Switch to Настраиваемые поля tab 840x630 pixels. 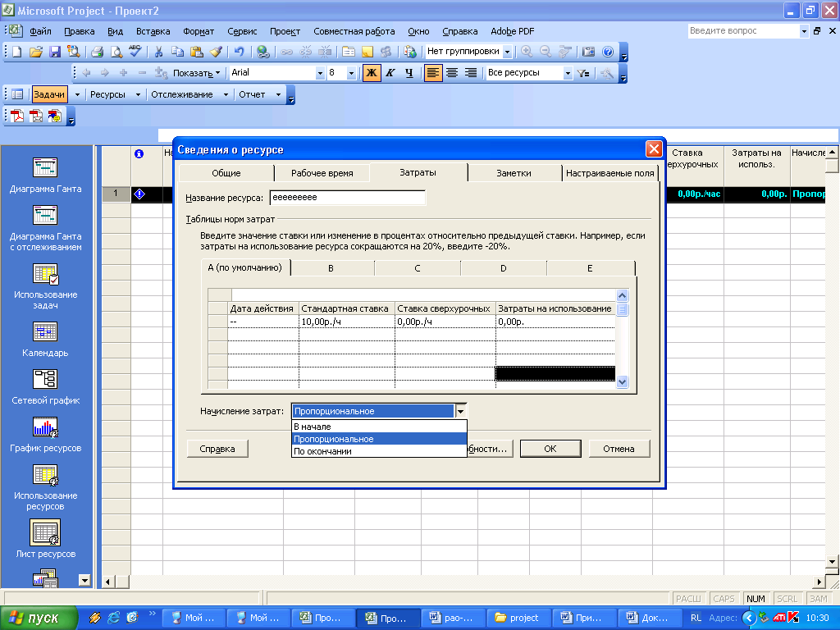click(x=609, y=173)
